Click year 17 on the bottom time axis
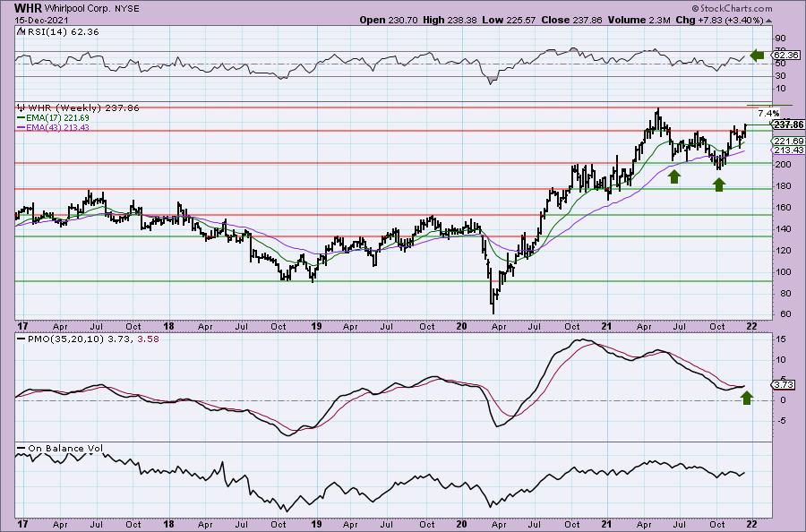 coord(21,524)
